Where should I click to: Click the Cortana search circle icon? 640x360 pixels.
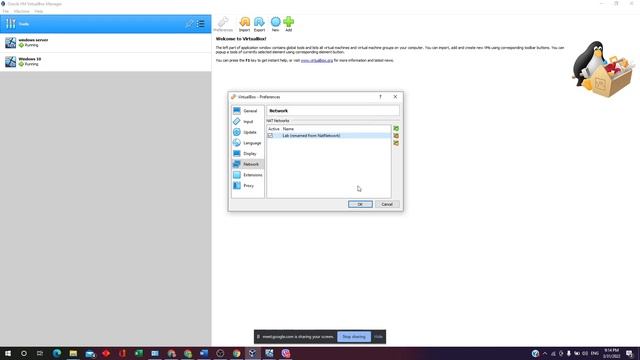click(24, 353)
